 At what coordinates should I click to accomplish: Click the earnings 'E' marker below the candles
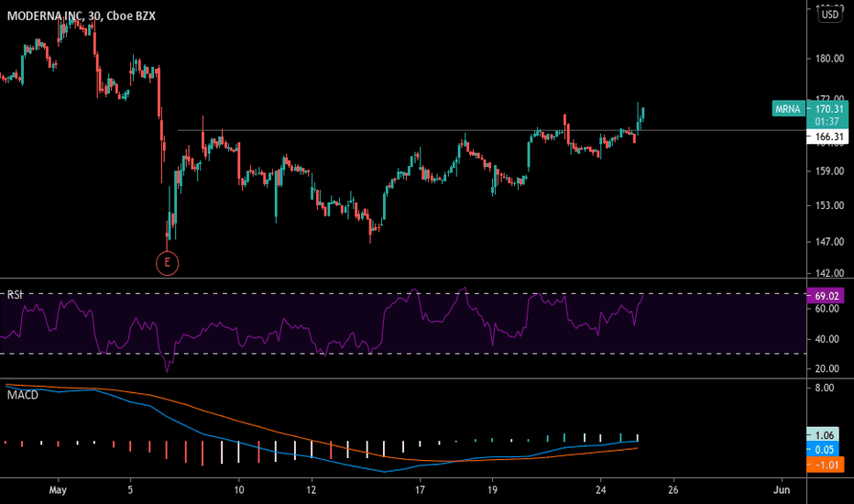tap(167, 263)
